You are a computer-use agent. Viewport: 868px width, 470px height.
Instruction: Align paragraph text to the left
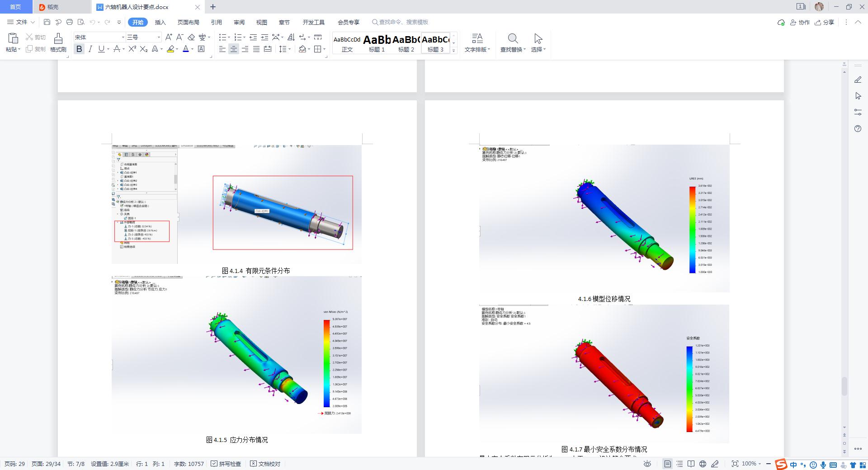point(222,49)
